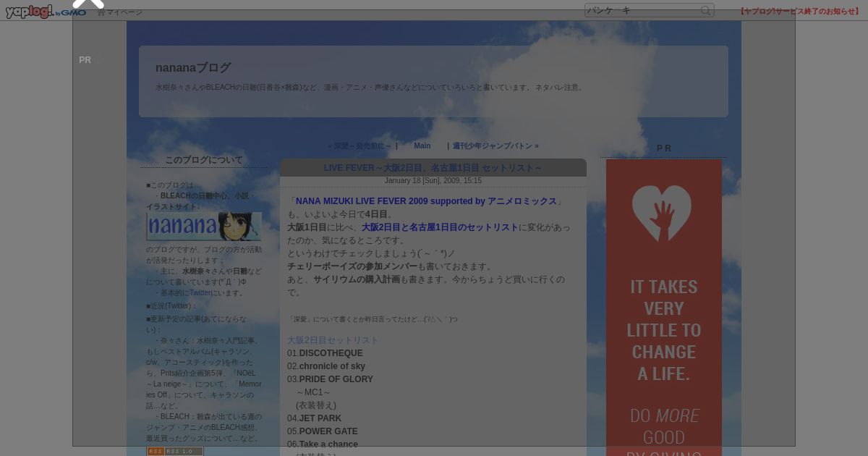Go to next post 週刊少年ジャンプバトン
The width and height of the screenshot is (868, 456).
point(495,145)
